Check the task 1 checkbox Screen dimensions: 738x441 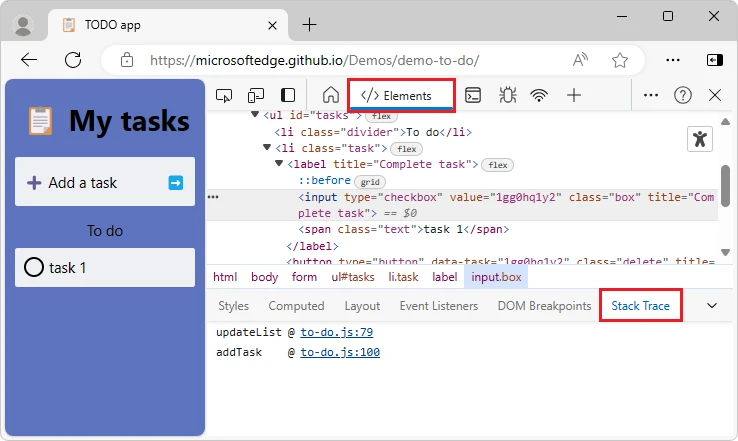(34, 267)
